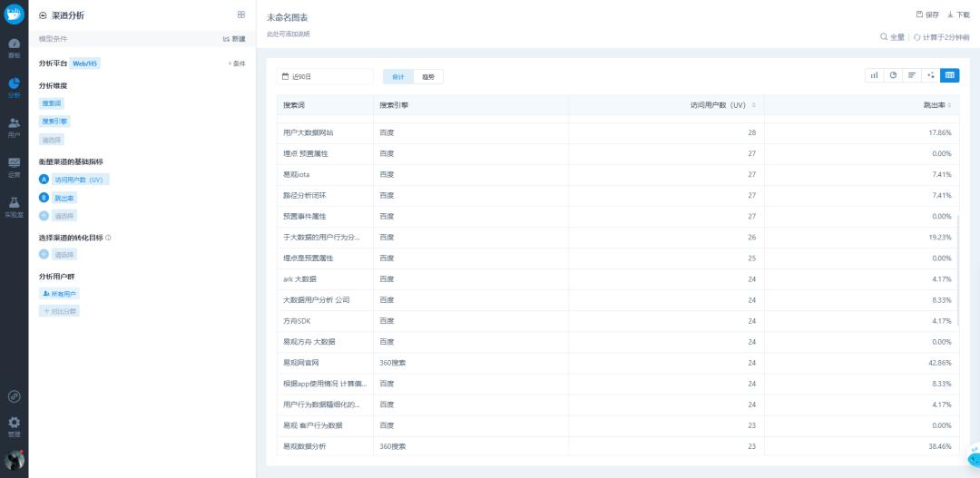Click 全量 sampling option
This screenshot has width=980, height=478.
click(893, 37)
